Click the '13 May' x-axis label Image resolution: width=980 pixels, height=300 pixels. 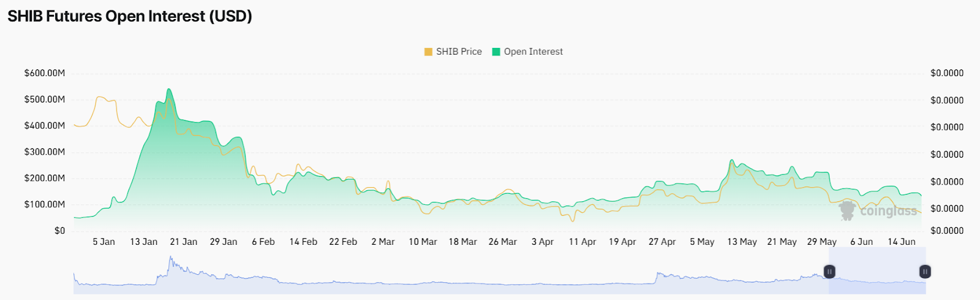[742, 242]
